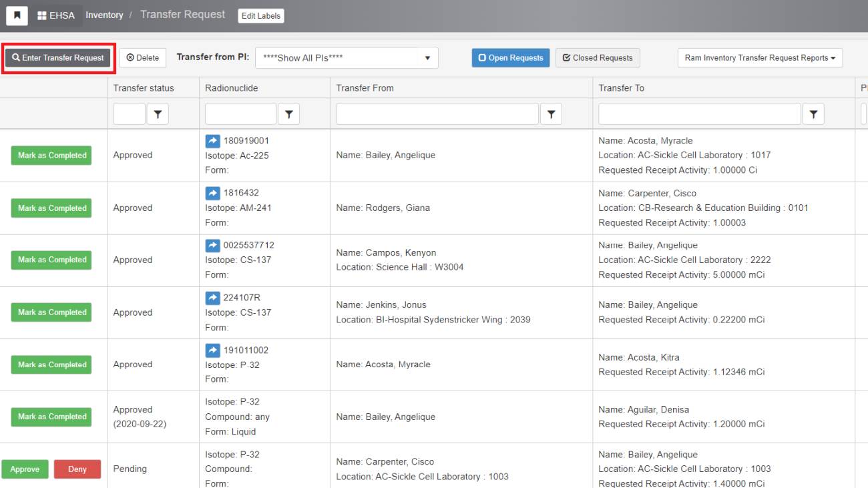The width and height of the screenshot is (868, 488).
Task: Click Enter Transfer Request button
Action: (x=58, y=58)
